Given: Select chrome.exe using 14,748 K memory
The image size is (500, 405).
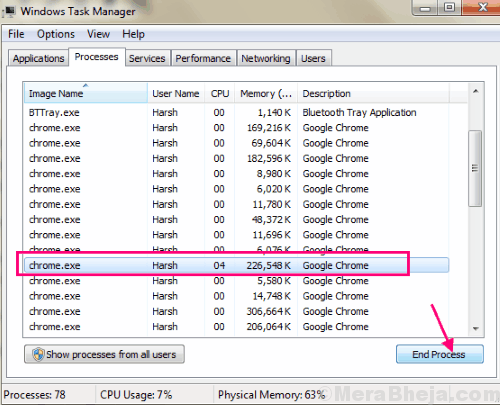Looking at the screenshot, I should pyautogui.click(x=236, y=296).
